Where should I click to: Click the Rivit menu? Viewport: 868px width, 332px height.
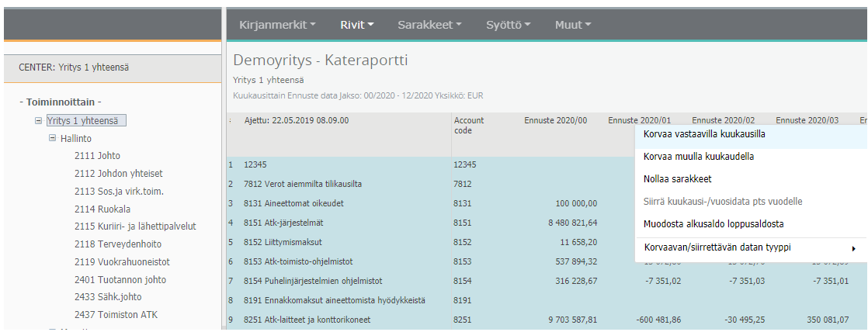click(x=356, y=25)
